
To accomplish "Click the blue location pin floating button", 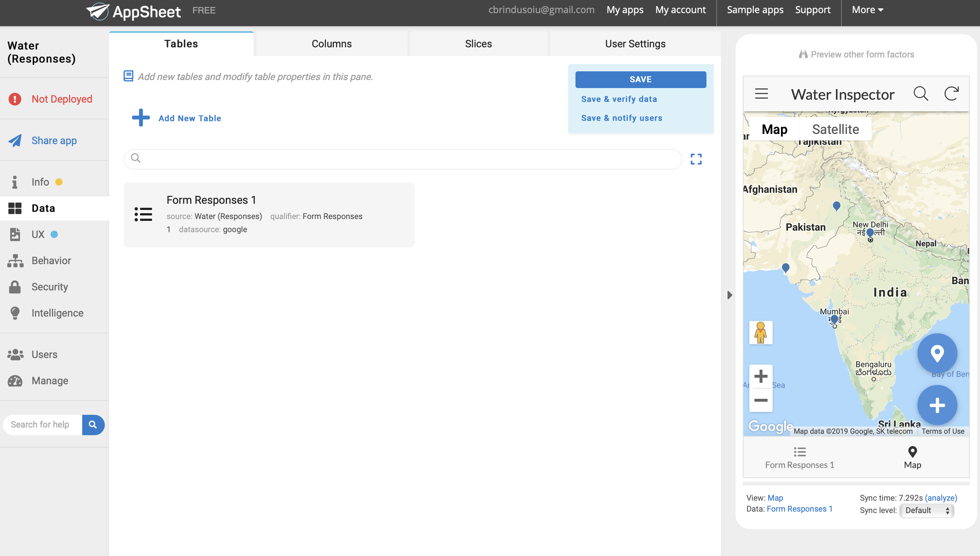I will pos(937,353).
